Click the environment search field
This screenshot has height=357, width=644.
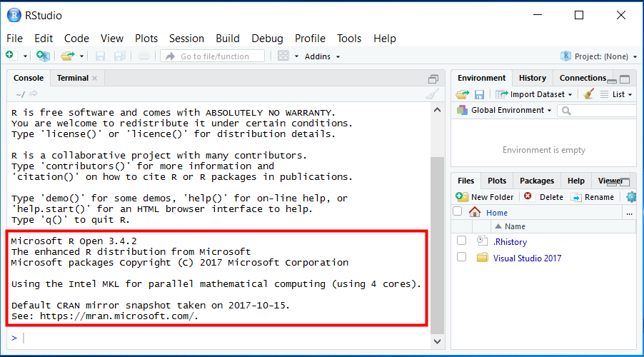[x=598, y=111]
